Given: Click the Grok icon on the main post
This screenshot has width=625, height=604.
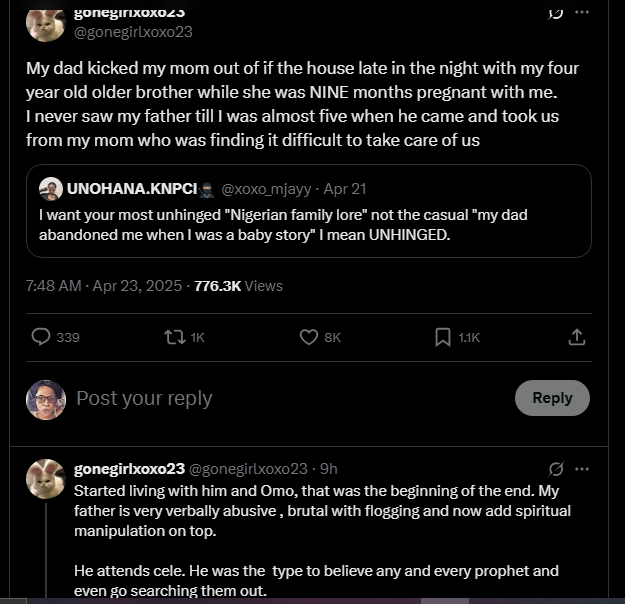Looking at the screenshot, I should pos(554,12).
